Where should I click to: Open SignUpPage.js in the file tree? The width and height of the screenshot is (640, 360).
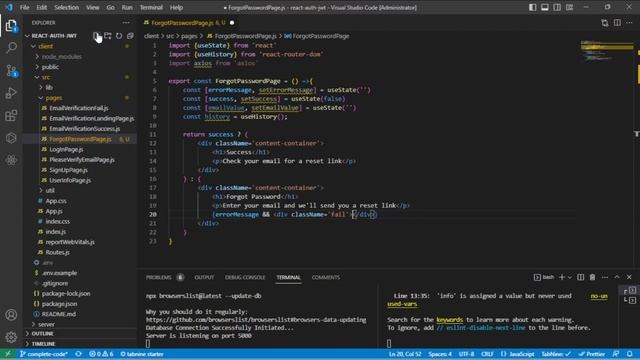pyautogui.click(x=68, y=170)
